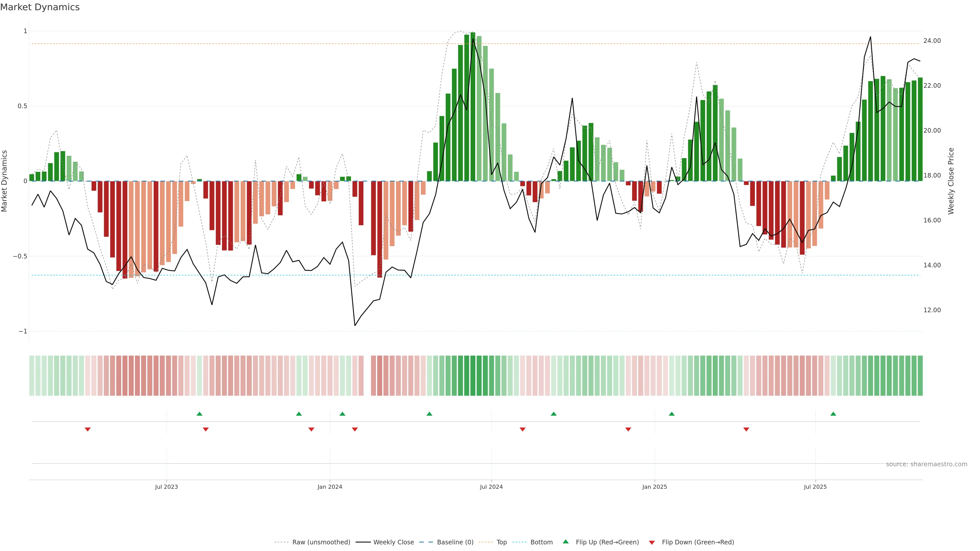Viewport: 980px width, 551px height.
Task: Click the leftmost green flip-up triangle marker
Action: click(x=199, y=414)
